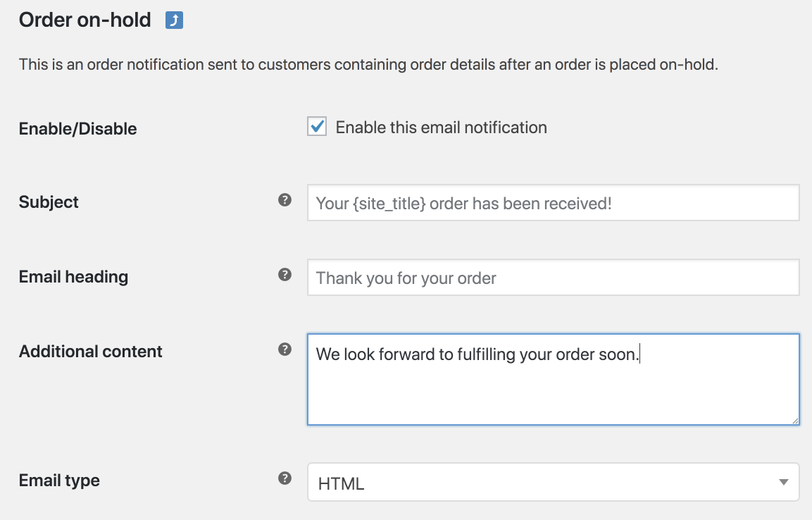This screenshot has height=520, width=812.
Task: Click the Subject field label
Action: (49, 202)
